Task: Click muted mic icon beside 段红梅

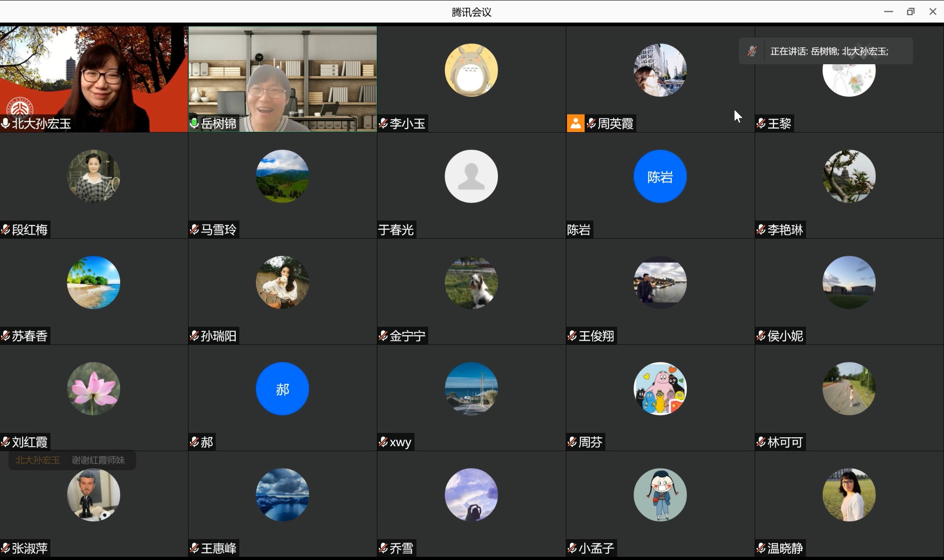Action: pos(5,230)
